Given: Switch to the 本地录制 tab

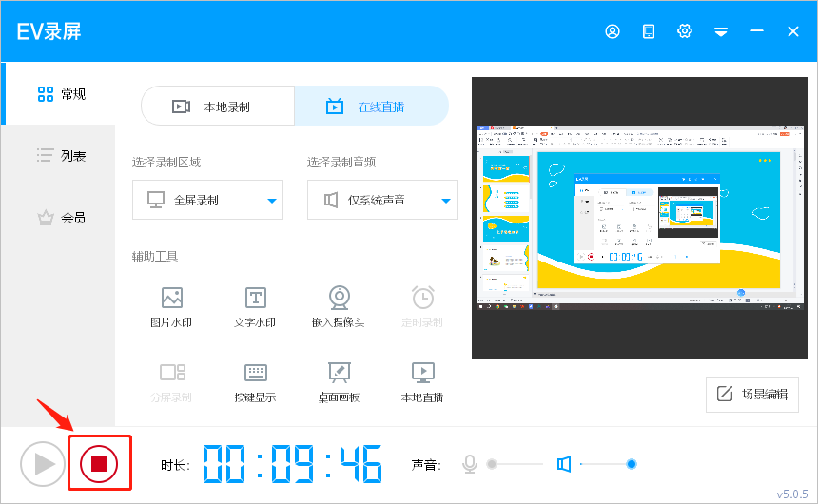Looking at the screenshot, I should 218,107.
